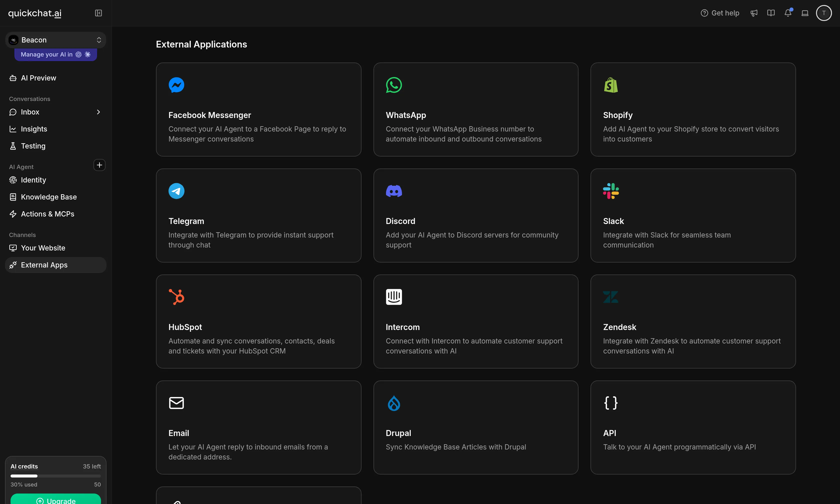
Task: Click the Drupal drop icon
Action: pos(393,403)
